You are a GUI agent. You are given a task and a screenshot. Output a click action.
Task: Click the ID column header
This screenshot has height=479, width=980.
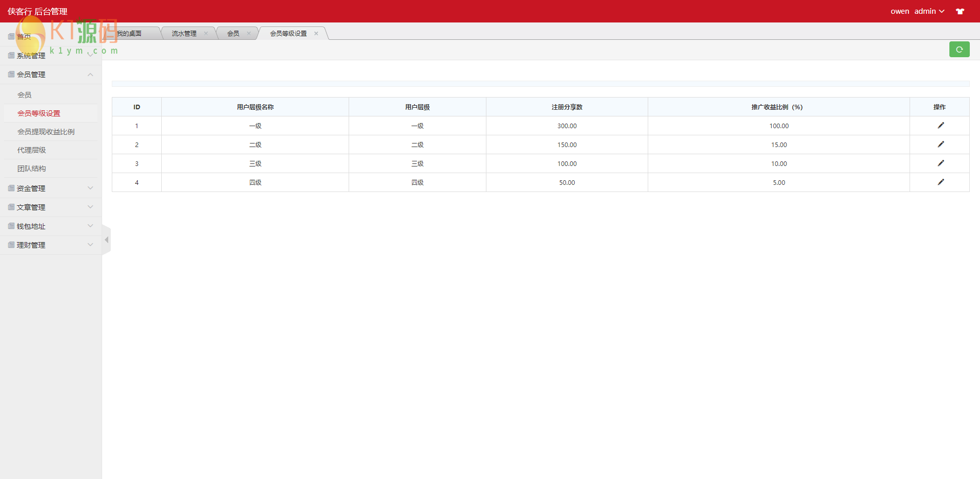(x=137, y=107)
